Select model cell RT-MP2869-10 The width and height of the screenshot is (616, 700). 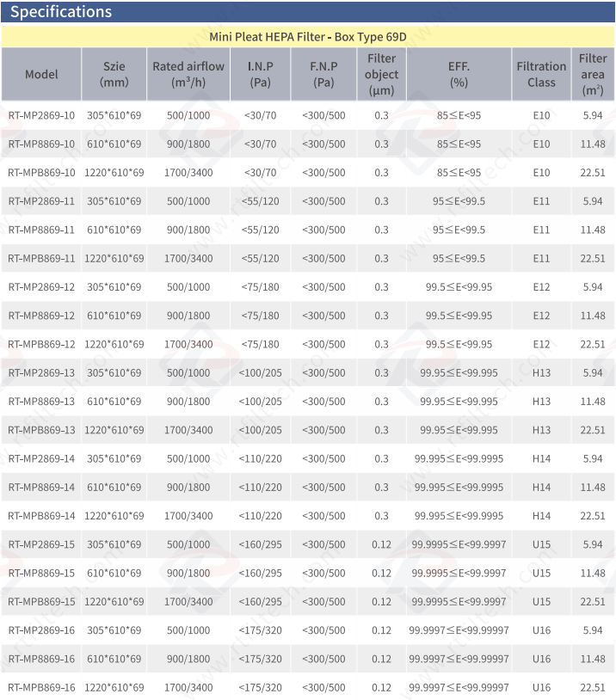[41, 115]
